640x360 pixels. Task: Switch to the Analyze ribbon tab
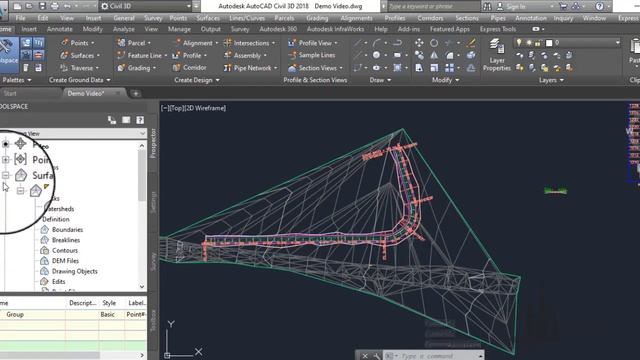point(124,29)
